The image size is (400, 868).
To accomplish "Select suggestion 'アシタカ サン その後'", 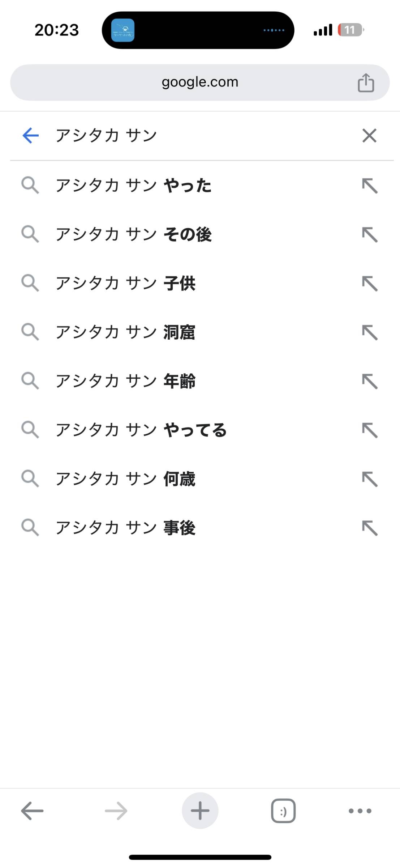I will (134, 234).
